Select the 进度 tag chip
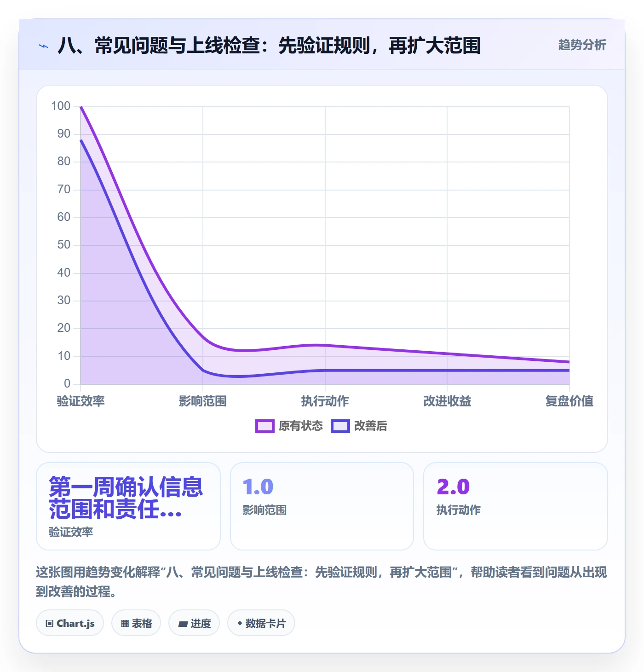 pyautogui.click(x=194, y=623)
